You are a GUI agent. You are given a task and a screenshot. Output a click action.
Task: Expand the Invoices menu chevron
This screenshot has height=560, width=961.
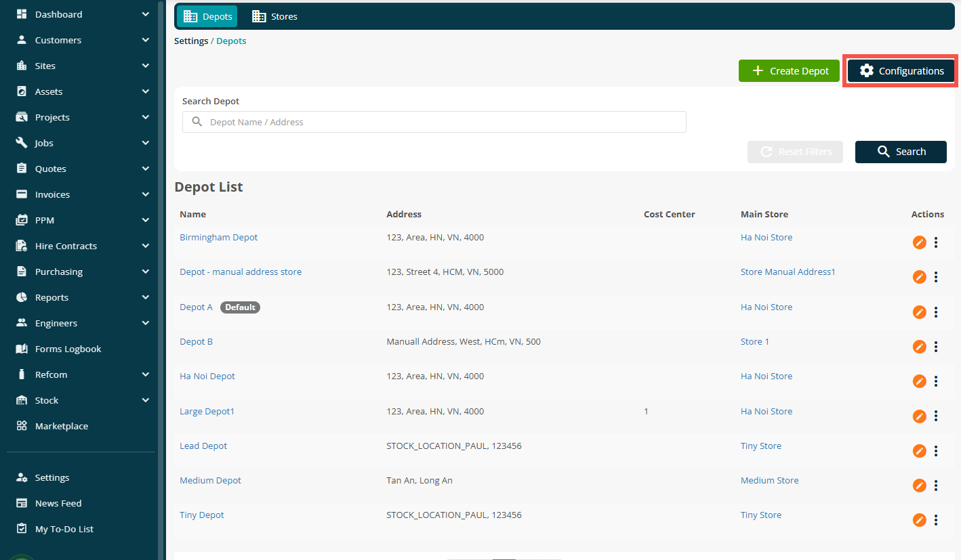click(146, 194)
